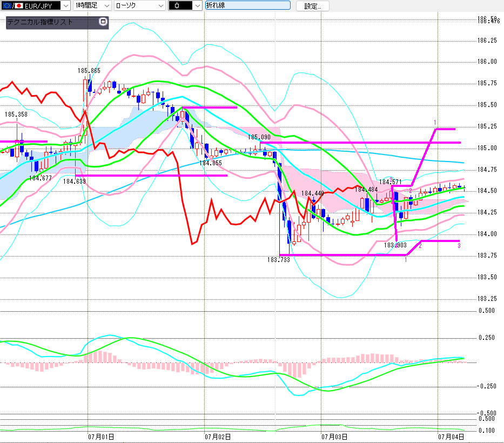Image resolution: width=504 pixels, height=443 pixels.
Task: Select the 07月02日 date axis label
Action: click(218, 437)
